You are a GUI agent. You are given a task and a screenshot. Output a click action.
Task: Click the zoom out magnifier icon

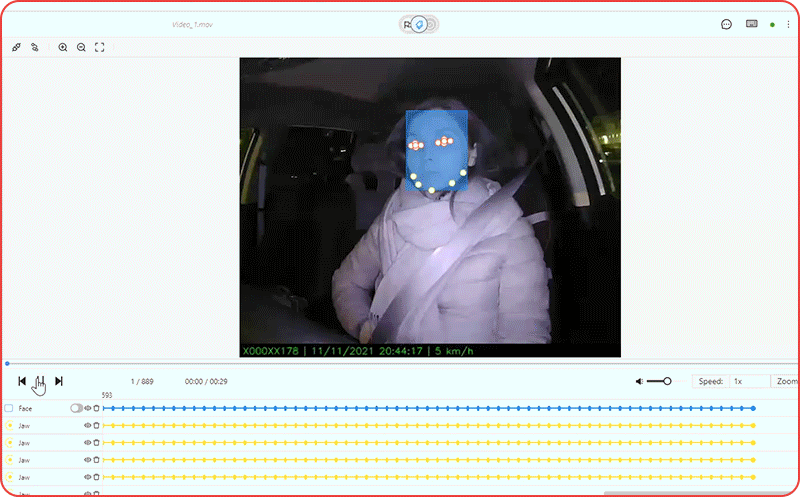(81, 47)
